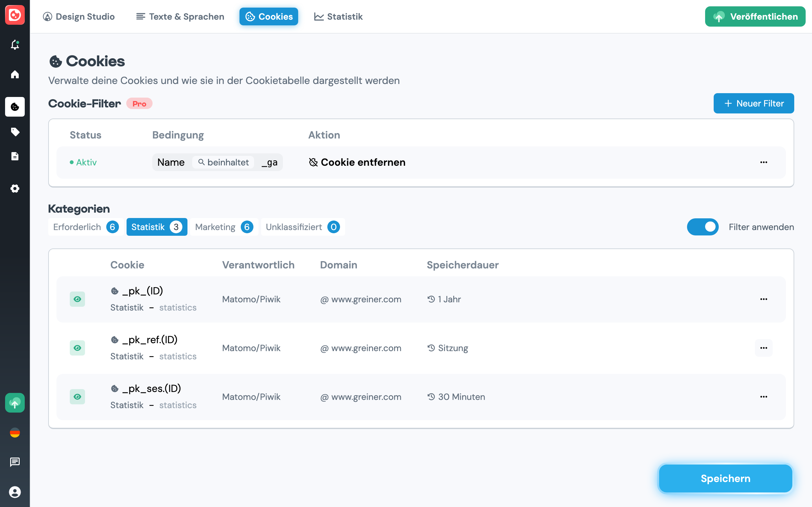Toggle the Filter anwenden switch
This screenshot has width=812, height=507.
(703, 227)
